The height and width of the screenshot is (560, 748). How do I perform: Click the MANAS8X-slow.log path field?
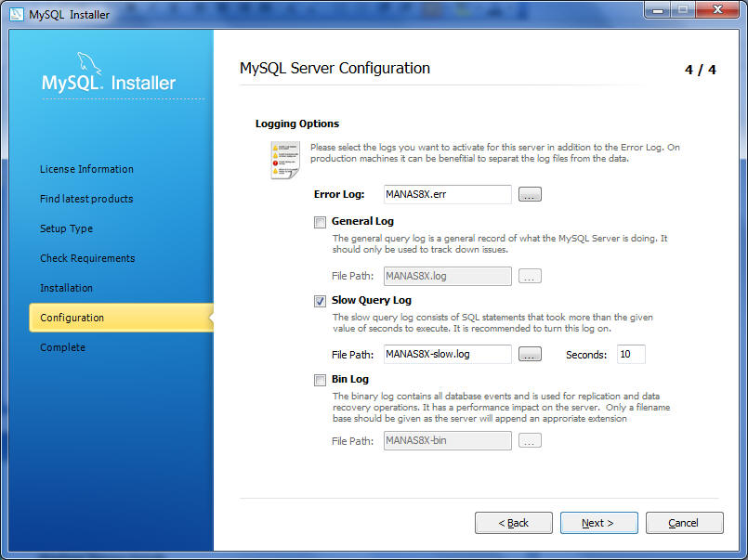coord(448,354)
